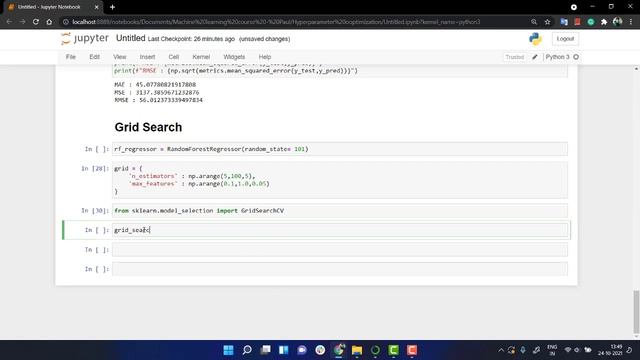Open the green Camtasia taskbar icon

click(394, 350)
